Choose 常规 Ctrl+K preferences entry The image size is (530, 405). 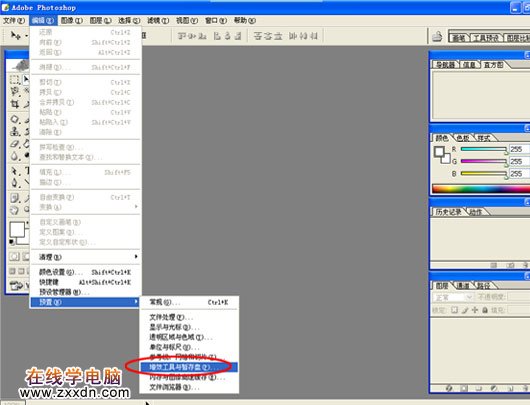pos(189,302)
